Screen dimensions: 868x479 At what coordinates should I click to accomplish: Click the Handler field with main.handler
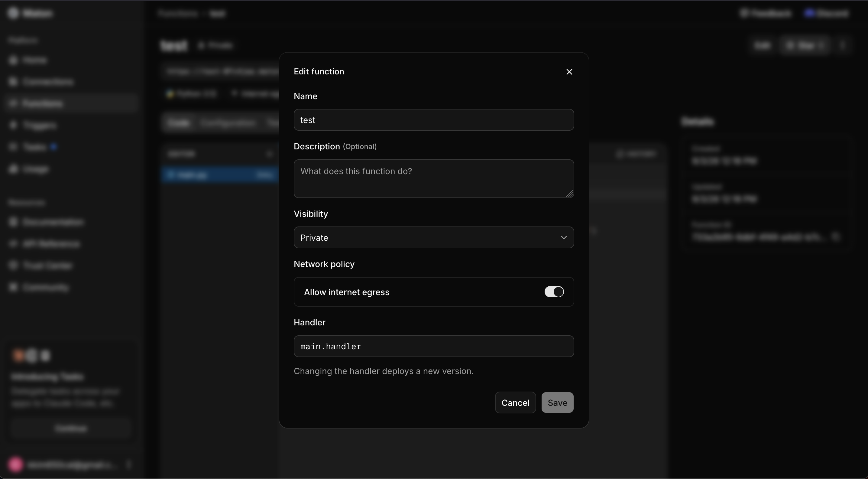(x=434, y=346)
